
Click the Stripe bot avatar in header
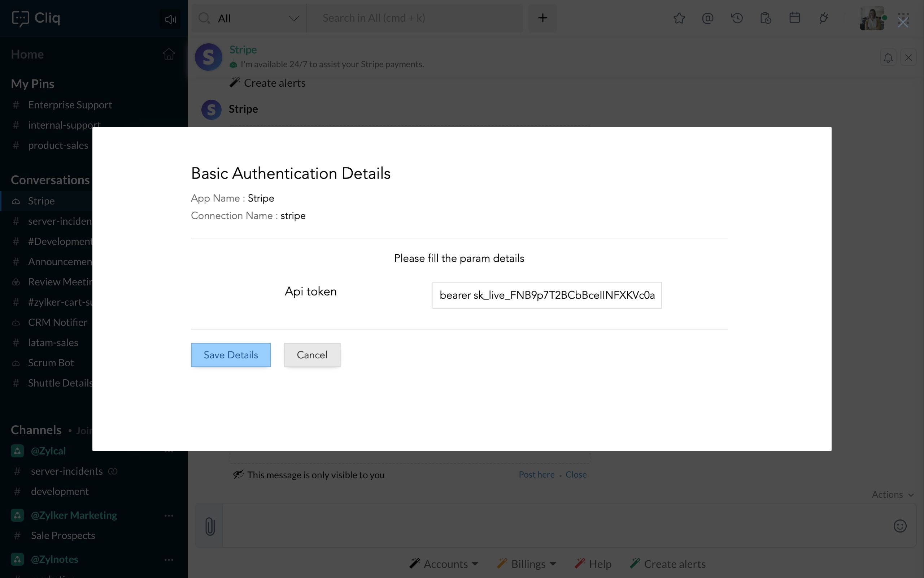(209, 57)
